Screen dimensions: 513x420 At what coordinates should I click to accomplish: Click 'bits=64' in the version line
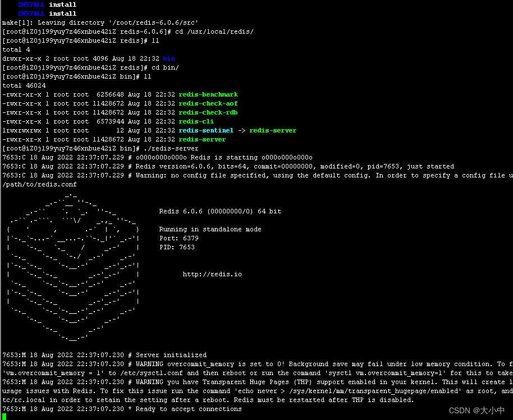(x=232, y=166)
